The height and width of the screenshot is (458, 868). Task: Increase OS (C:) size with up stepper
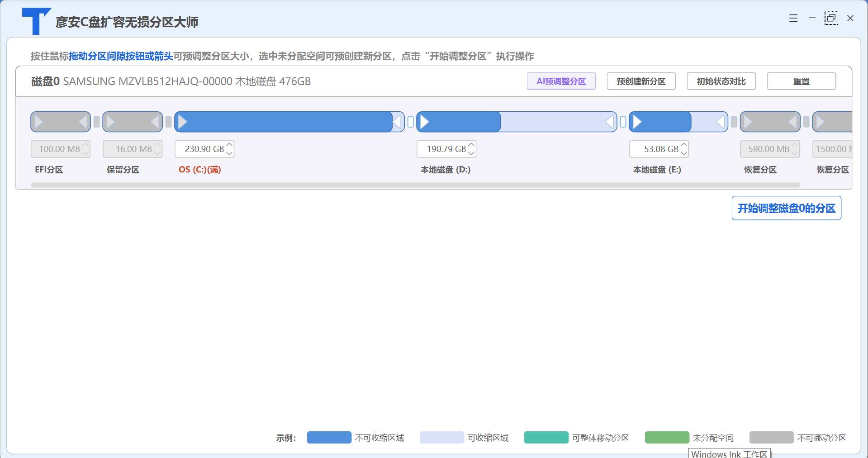tap(229, 145)
